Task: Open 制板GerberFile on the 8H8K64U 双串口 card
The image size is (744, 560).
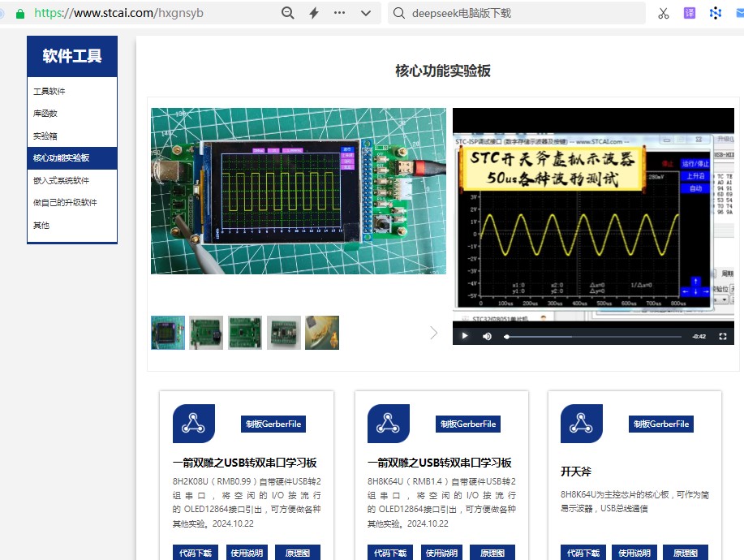Action: coord(468,424)
